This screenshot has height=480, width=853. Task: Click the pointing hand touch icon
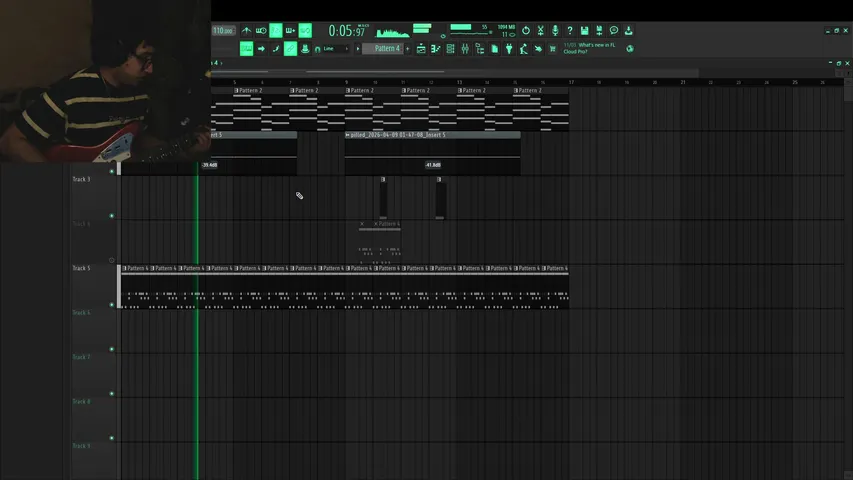pyautogui.click(x=538, y=49)
